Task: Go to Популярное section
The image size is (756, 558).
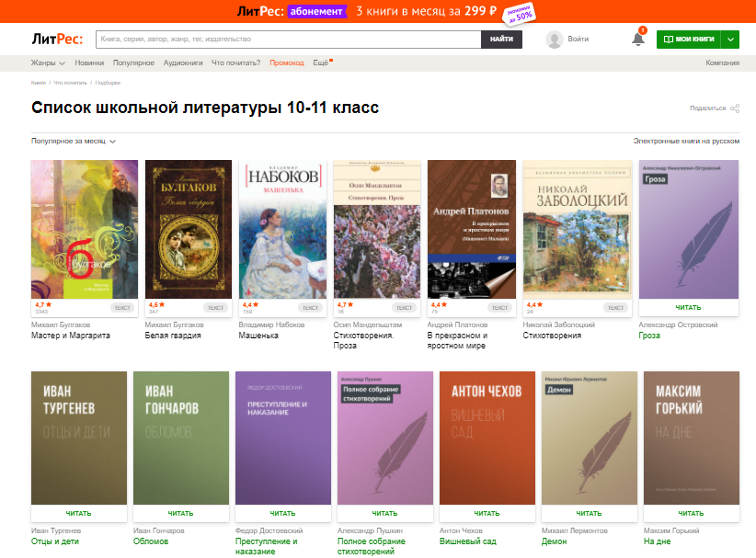Action: coord(133,63)
